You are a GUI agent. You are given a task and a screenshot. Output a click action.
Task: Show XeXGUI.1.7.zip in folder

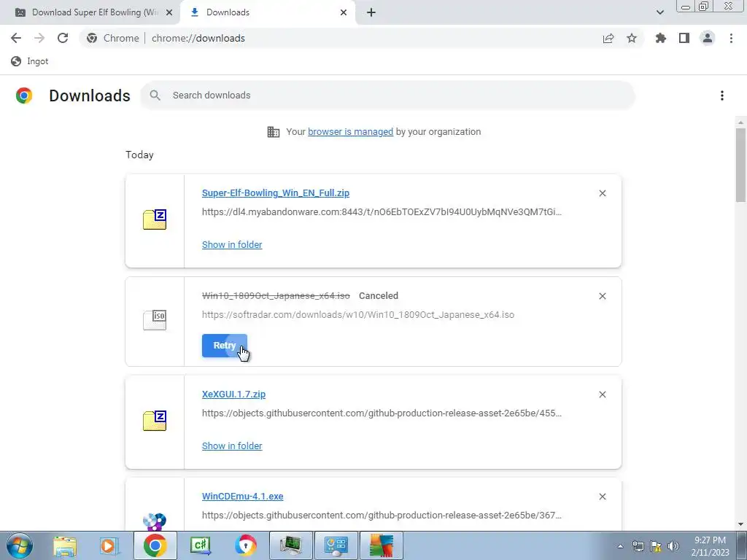click(232, 446)
